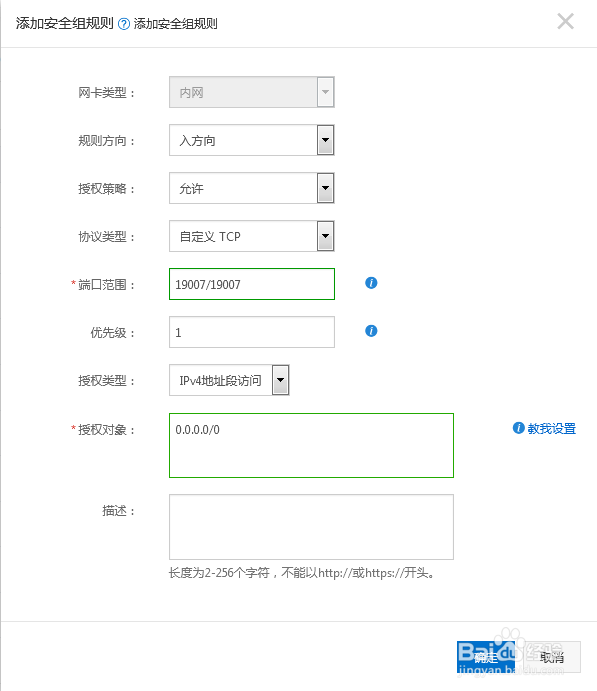Click the 网卡类型 field label
The image size is (597, 691).
coord(106,93)
